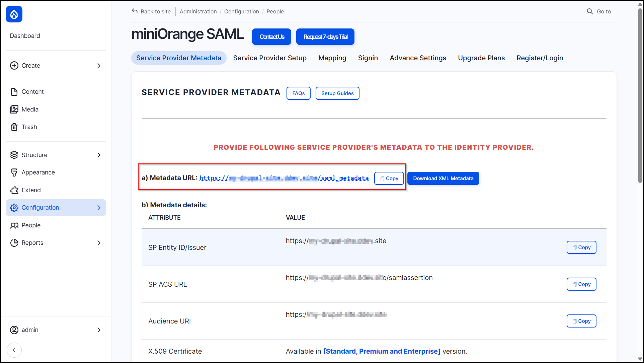Click the Administration breadcrumb link
The width and height of the screenshot is (644, 363).
(198, 11)
